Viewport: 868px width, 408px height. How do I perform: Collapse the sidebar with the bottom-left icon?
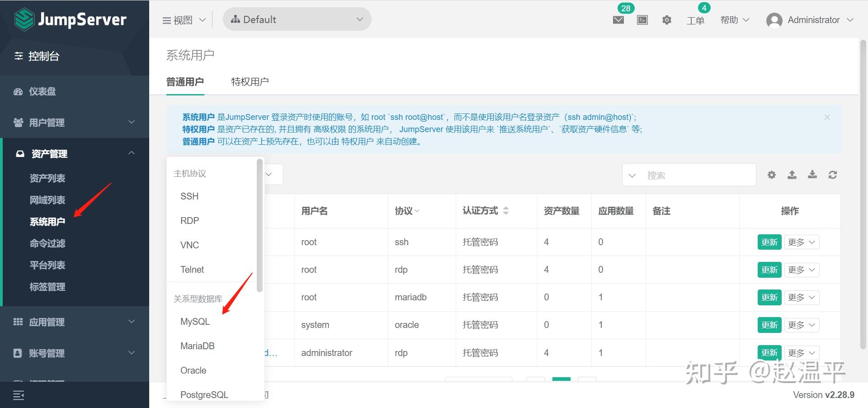(x=18, y=395)
